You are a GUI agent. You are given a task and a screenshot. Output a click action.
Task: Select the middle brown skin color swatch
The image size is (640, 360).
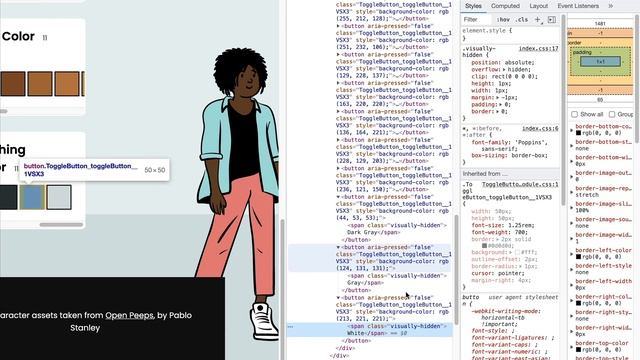(x=40, y=84)
